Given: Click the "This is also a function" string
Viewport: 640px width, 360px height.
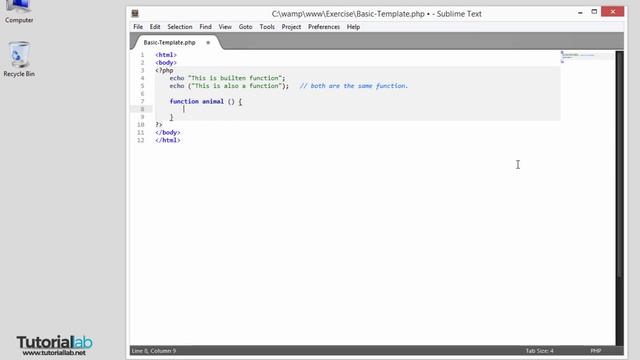Looking at the screenshot, I should click(238, 86).
